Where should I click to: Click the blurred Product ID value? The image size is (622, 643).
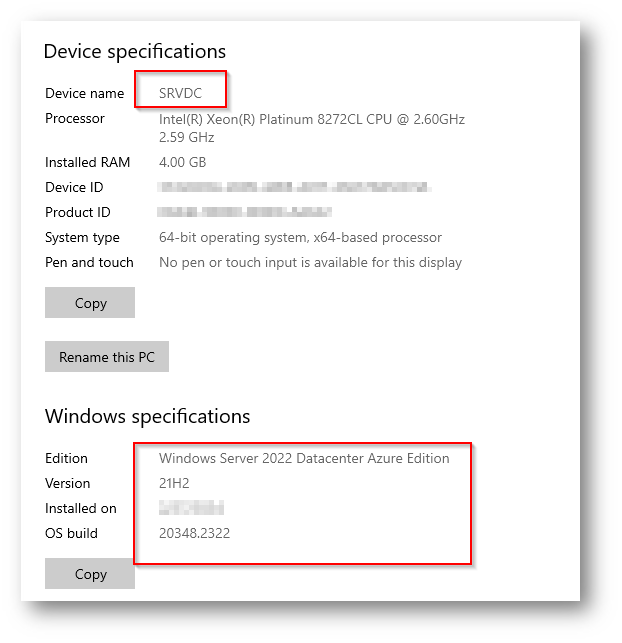pyautogui.click(x=244, y=212)
